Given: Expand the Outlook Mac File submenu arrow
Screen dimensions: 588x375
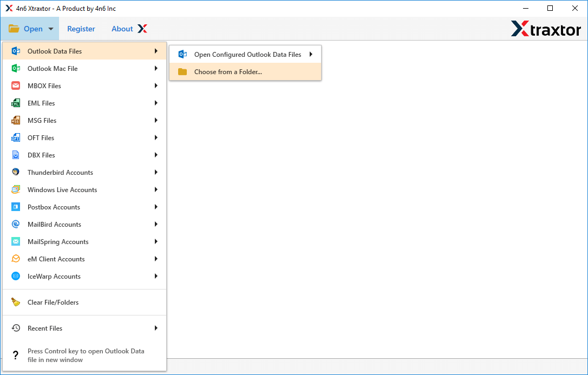Looking at the screenshot, I should coord(156,69).
